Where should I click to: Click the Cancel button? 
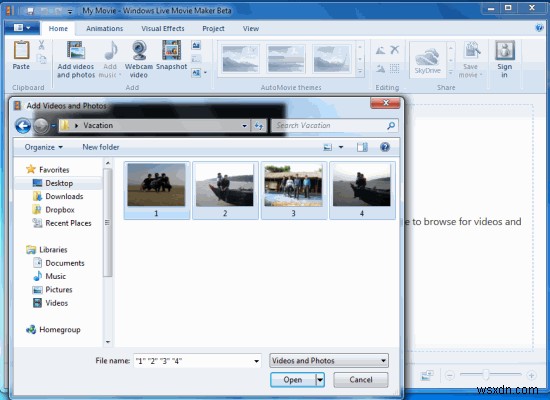pos(361,380)
